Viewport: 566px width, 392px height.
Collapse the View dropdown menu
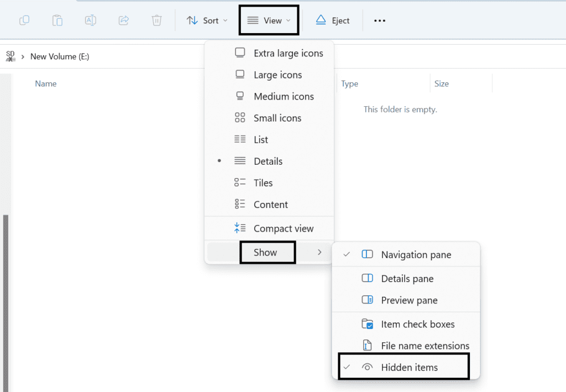269,20
